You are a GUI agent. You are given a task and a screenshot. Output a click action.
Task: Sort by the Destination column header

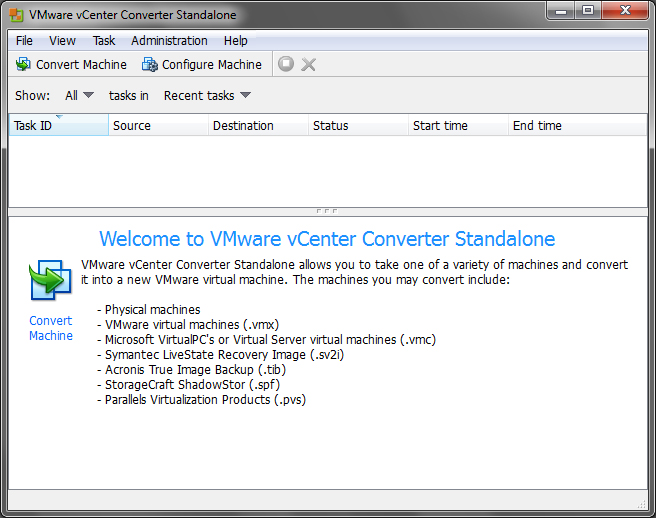(x=258, y=126)
